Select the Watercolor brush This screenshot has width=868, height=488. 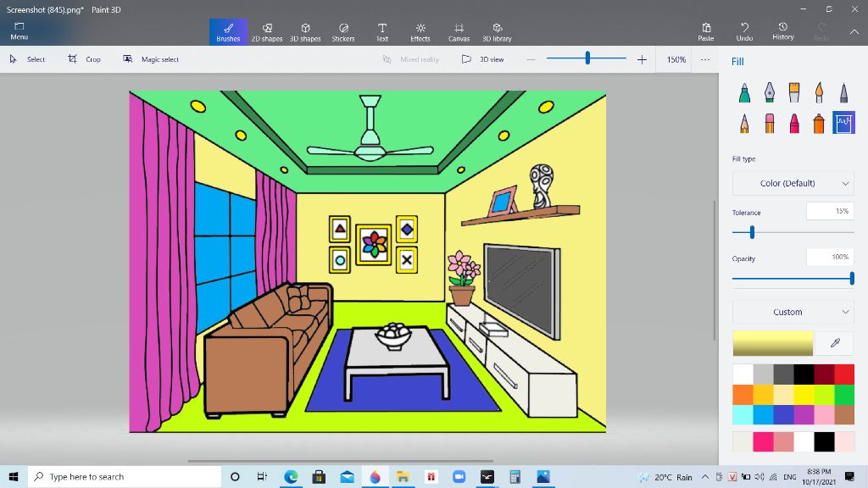819,92
